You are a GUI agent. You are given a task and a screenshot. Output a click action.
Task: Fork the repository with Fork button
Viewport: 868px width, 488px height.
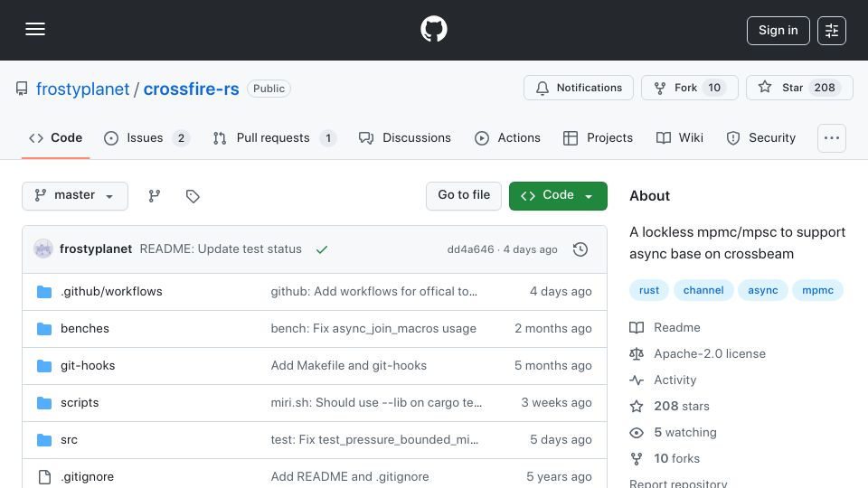coord(689,88)
